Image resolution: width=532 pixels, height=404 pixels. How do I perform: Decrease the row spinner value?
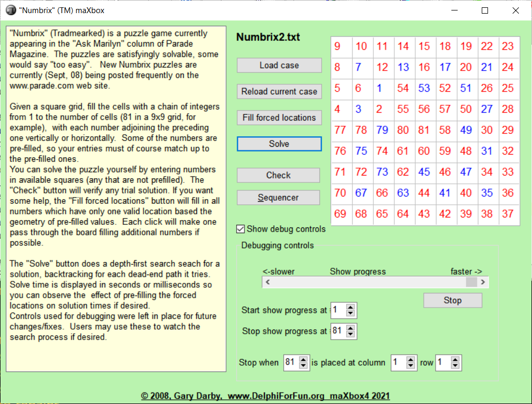point(456,366)
